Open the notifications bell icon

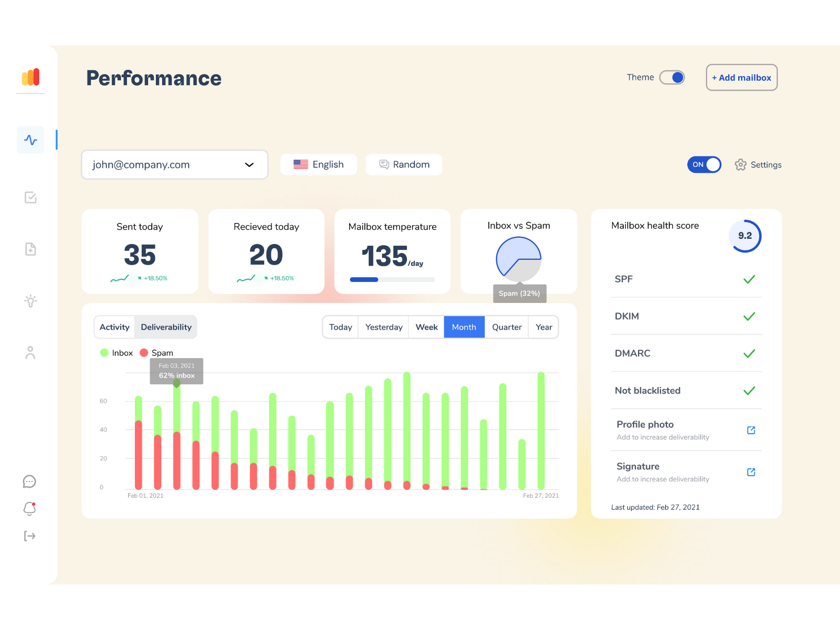[x=29, y=508]
